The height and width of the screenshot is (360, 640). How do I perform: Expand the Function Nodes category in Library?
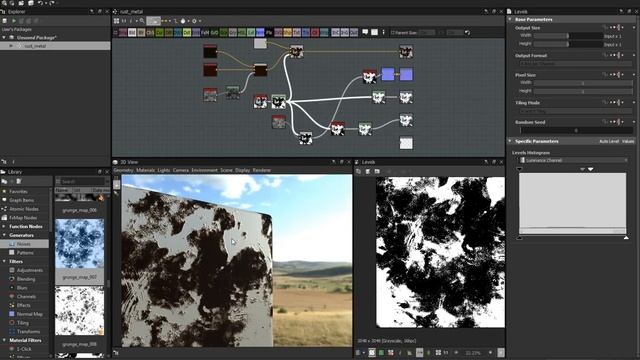[x=4, y=226]
